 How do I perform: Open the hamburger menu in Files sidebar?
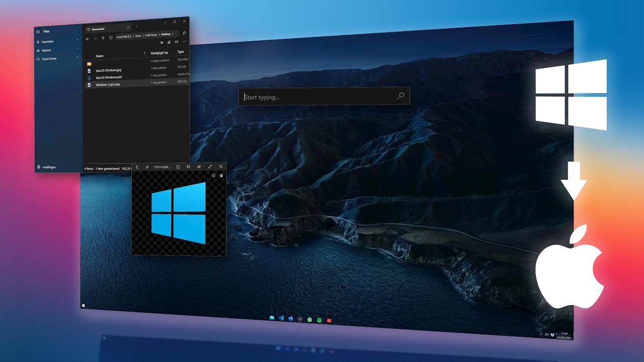pyautogui.click(x=38, y=32)
